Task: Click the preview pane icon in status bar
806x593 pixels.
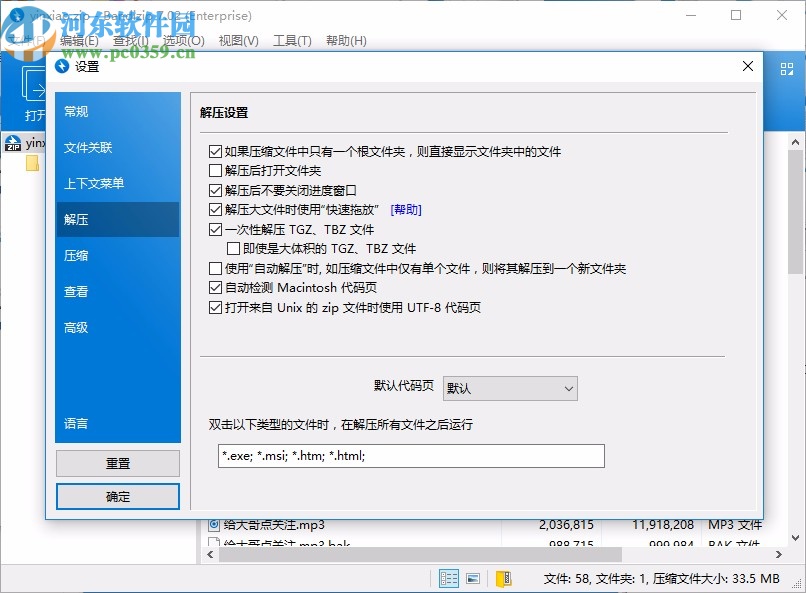Action: point(473,578)
